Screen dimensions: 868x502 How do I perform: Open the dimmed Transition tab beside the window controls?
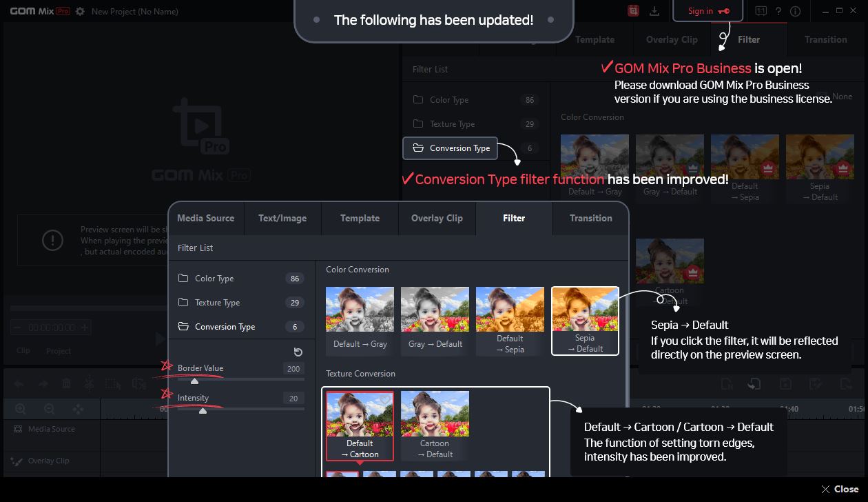[825, 39]
